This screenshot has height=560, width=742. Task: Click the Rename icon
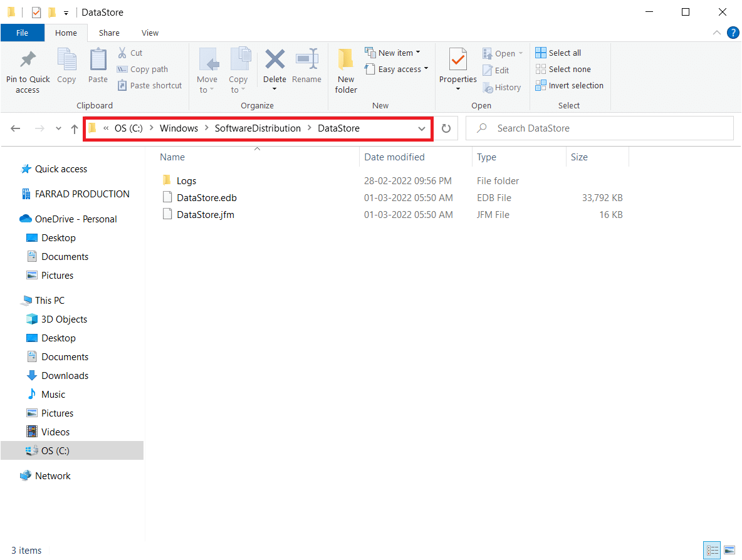306,59
